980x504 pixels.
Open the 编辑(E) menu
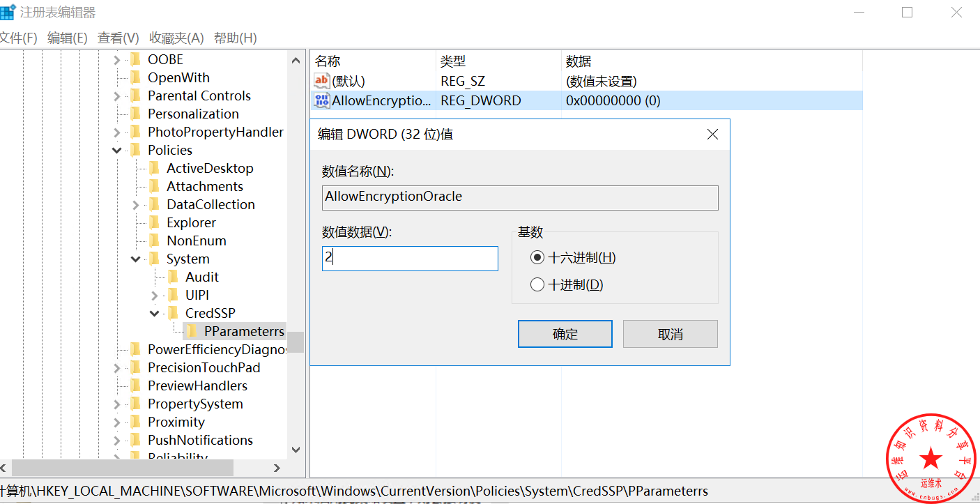[x=67, y=38]
